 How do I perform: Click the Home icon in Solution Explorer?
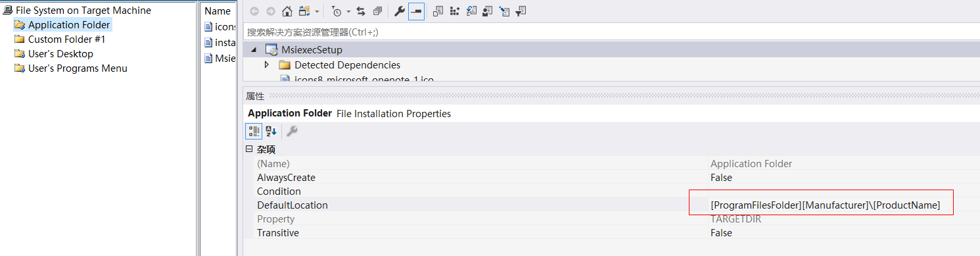click(x=287, y=11)
